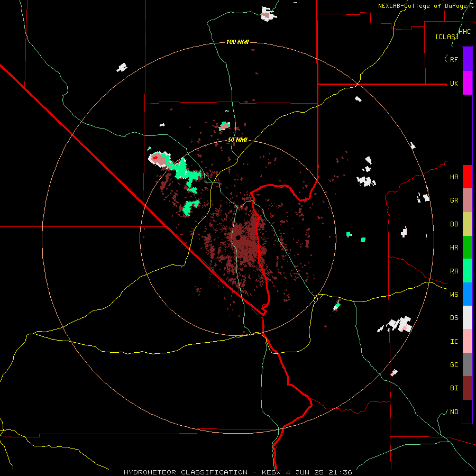Click the 'HR' legend label
Viewport: 476px width, 476px height.
point(454,248)
